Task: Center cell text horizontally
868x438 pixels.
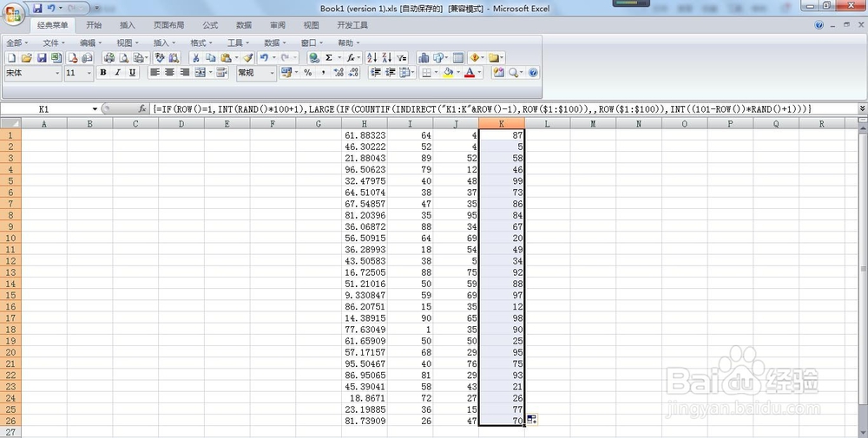Action: 169,73
